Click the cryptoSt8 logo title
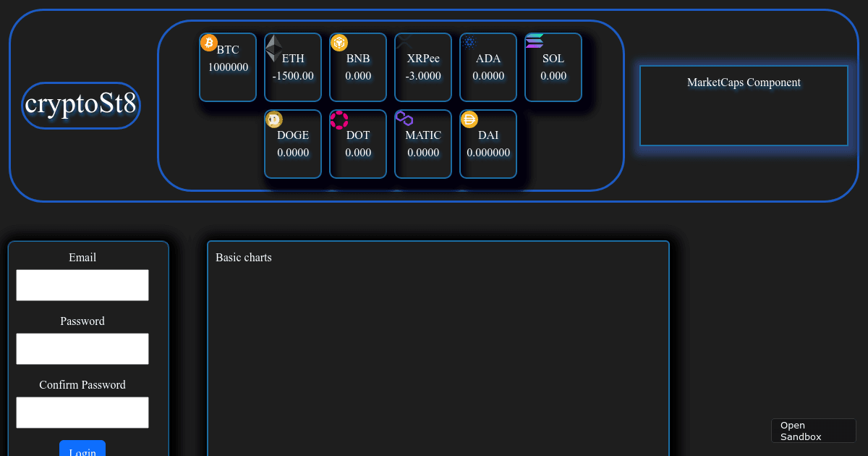 coord(81,105)
